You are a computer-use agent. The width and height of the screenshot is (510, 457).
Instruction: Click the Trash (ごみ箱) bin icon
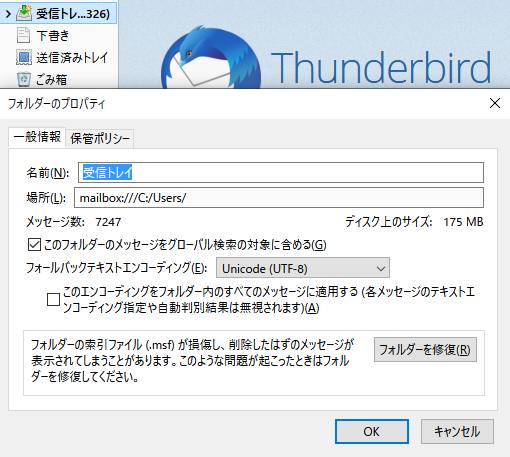point(24,79)
